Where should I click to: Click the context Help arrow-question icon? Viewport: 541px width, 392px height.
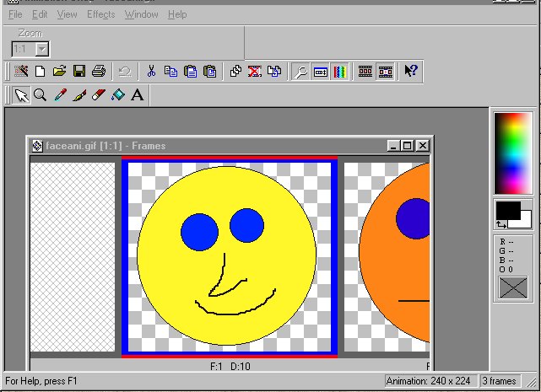411,72
